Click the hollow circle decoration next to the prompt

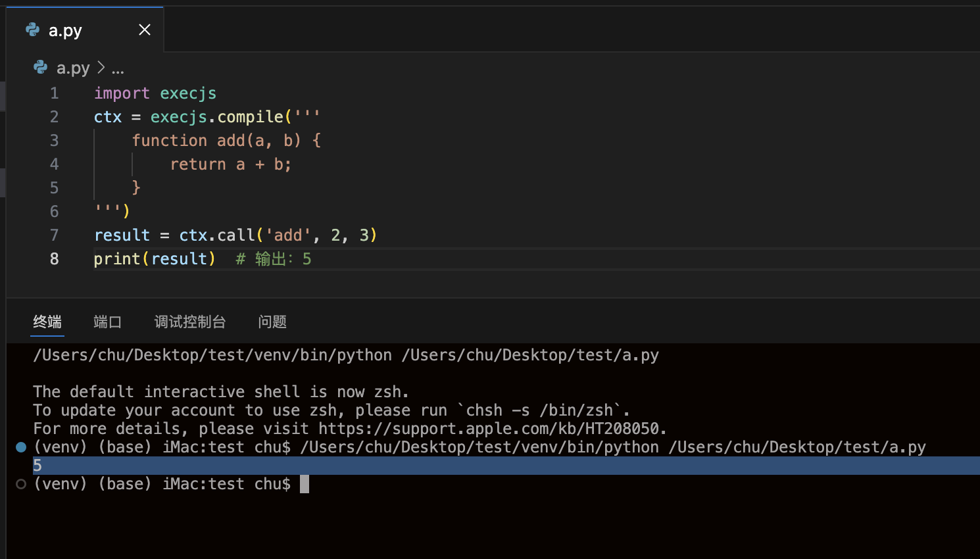pos(20,483)
